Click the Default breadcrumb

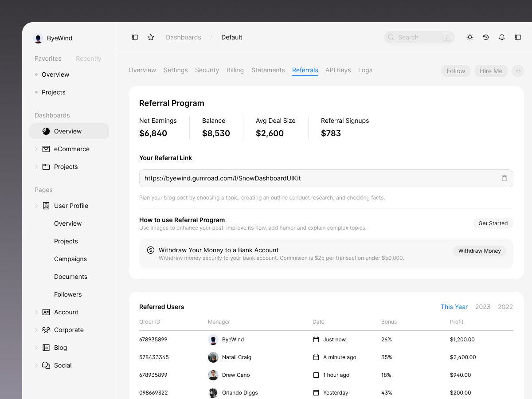coord(232,37)
